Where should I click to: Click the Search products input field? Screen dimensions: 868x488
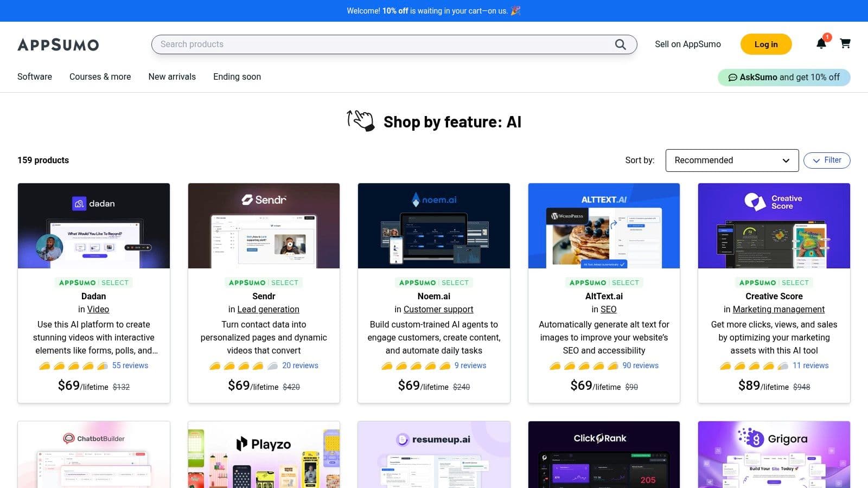tap(325, 44)
